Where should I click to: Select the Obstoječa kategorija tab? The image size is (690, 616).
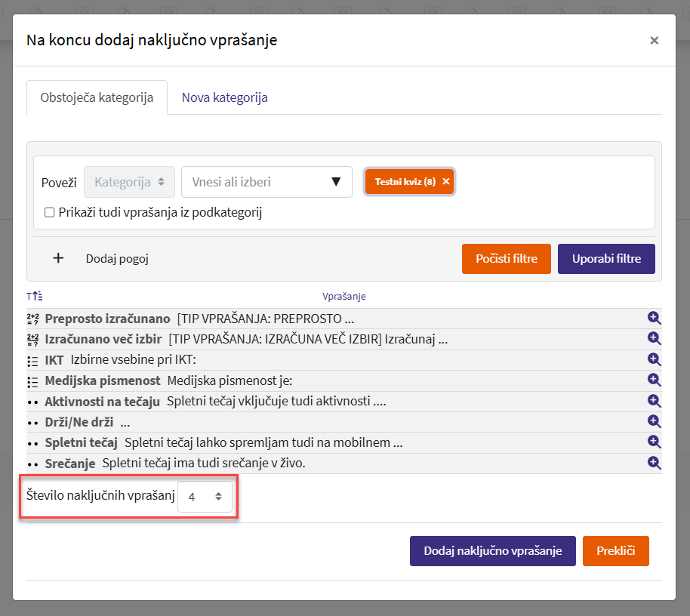(97, 98)
